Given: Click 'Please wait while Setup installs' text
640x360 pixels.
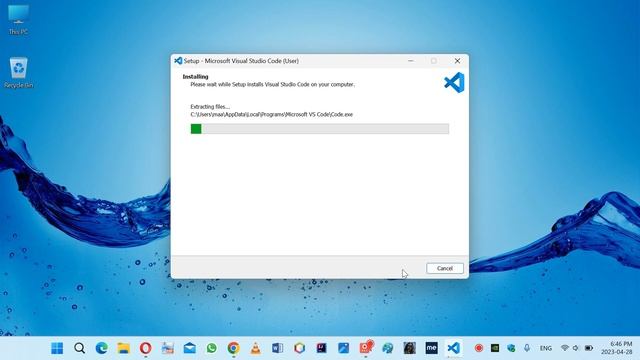Looking at the screenshot, I should coord(272,84).
